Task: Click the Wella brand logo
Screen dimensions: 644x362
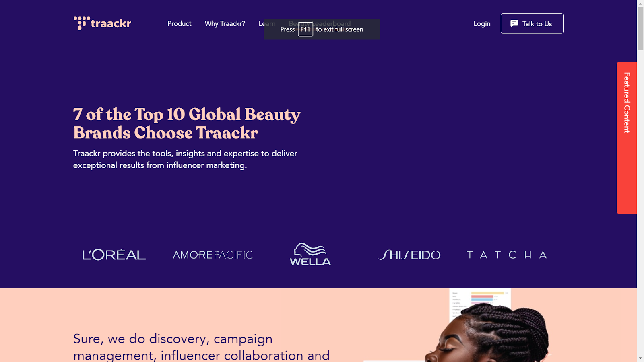Action: tap(310, 254)
